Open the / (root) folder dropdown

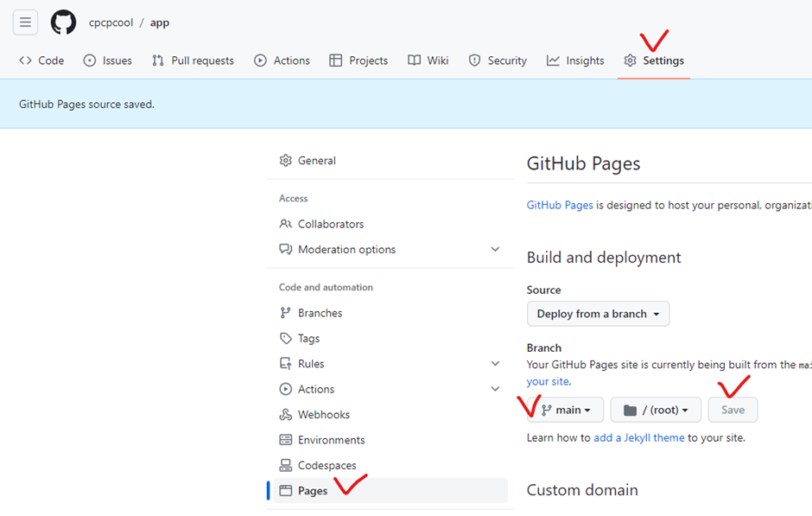click(x=656, y=410)
